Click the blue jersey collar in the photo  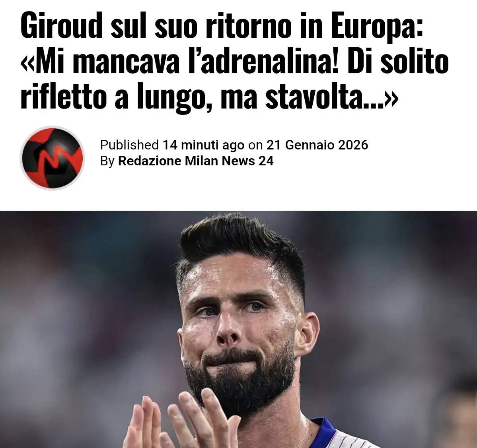(x=324, y=432)
